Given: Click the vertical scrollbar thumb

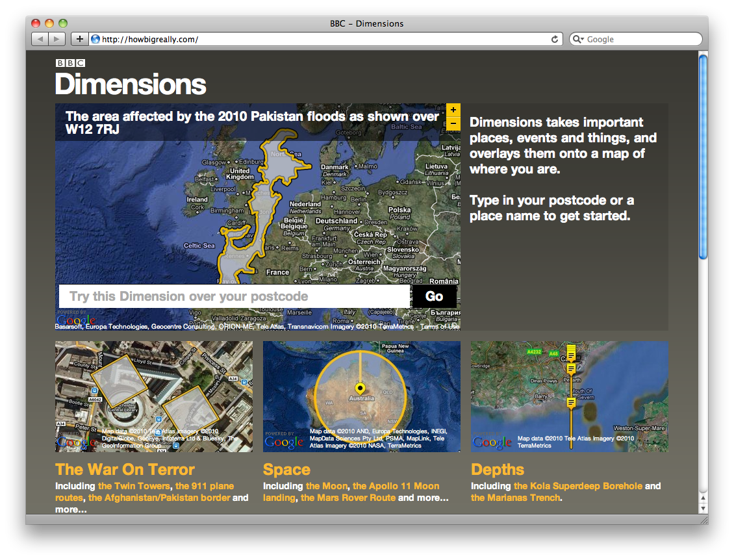Looking at the screenshot, I should tap(703, 157).
